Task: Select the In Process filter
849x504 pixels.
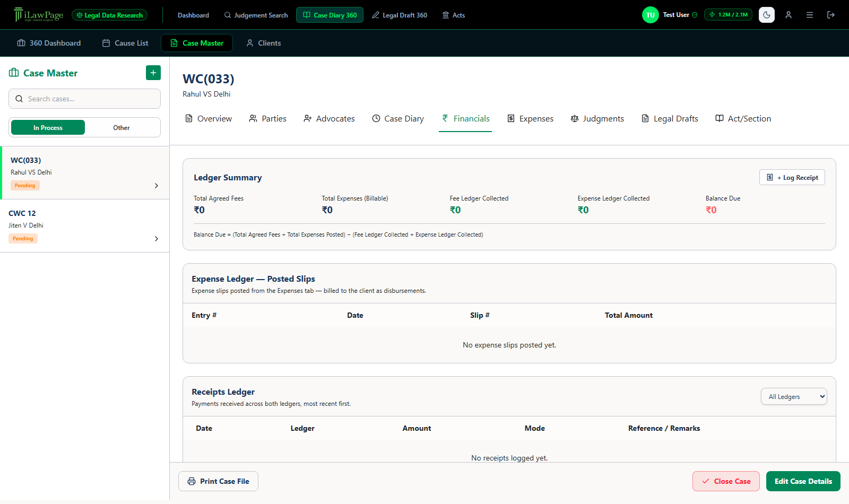Action: 48,127
